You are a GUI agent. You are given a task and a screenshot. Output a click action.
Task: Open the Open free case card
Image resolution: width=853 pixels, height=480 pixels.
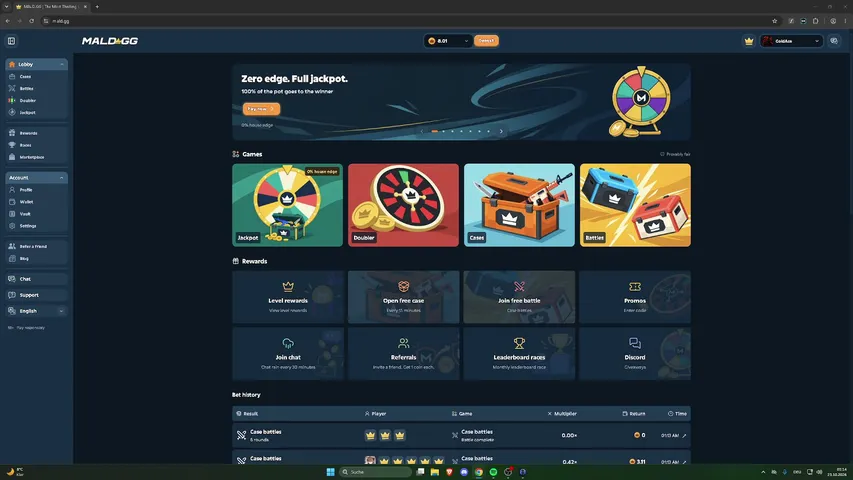[x=403, y=297]
